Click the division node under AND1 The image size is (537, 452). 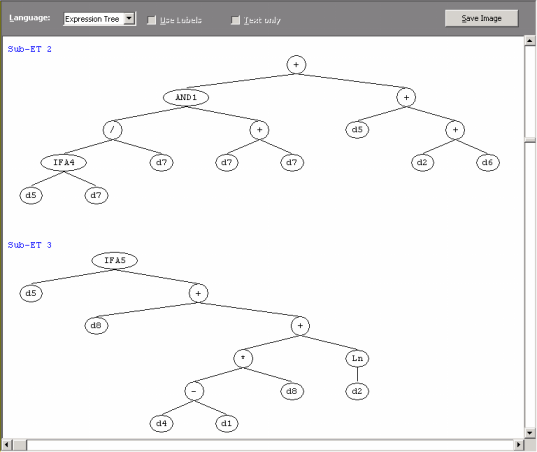112,130
